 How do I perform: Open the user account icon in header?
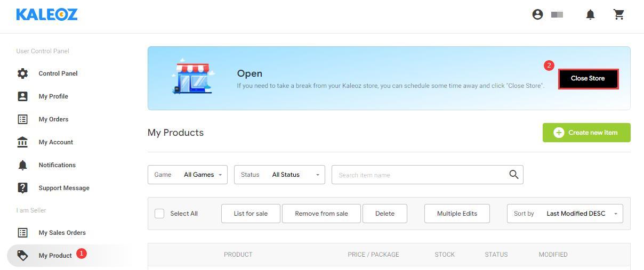point(537,14)
